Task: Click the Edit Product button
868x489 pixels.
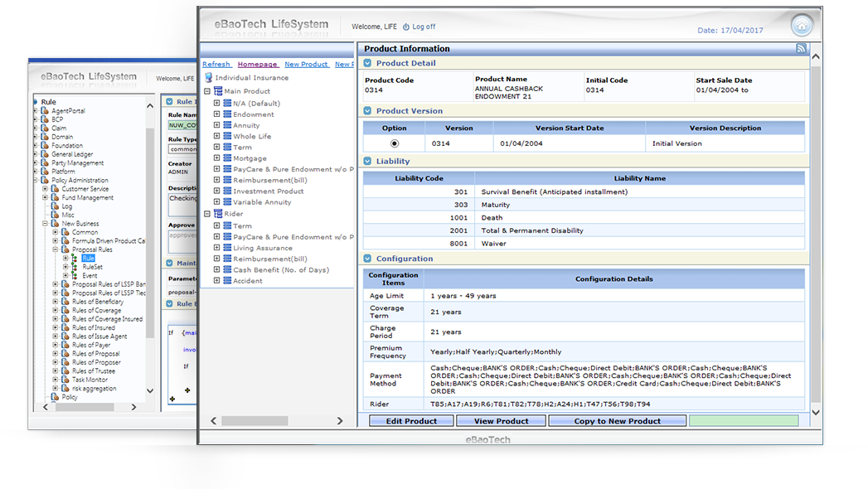Action: (x=411, y=421)
